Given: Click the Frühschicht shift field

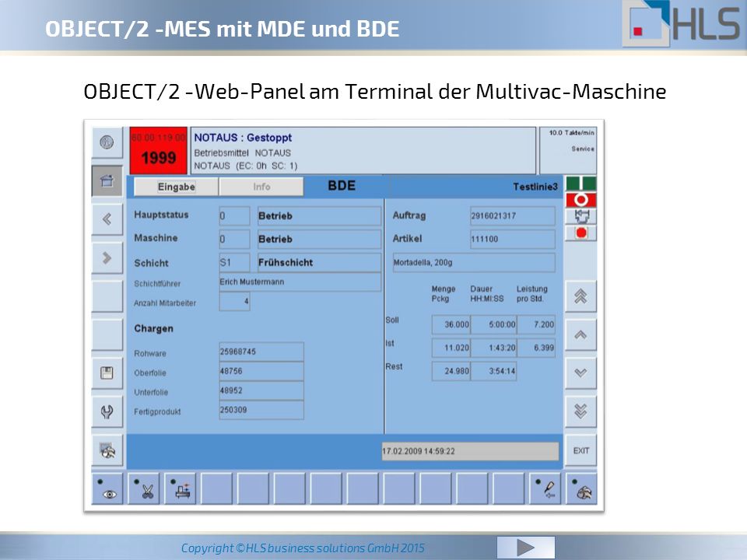Looking at the screenshot, I should (x=319, y=262).
